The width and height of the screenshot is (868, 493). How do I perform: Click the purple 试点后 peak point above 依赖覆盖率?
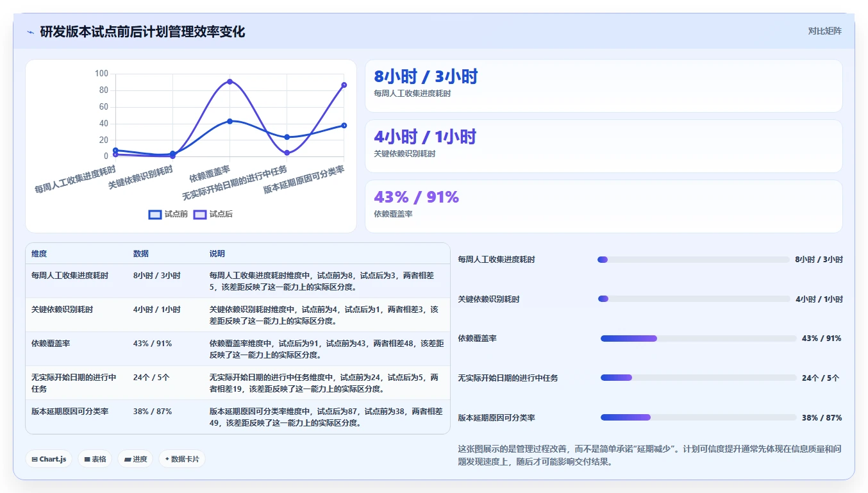230,81
